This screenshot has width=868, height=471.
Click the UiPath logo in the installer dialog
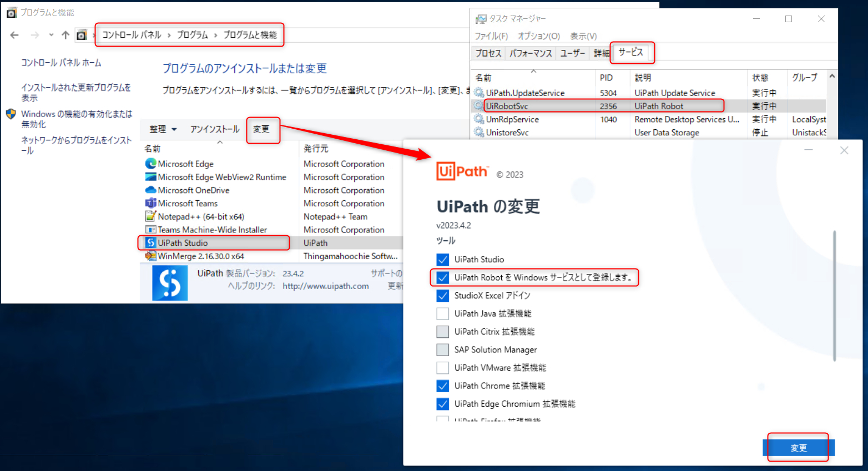point(462,171)
